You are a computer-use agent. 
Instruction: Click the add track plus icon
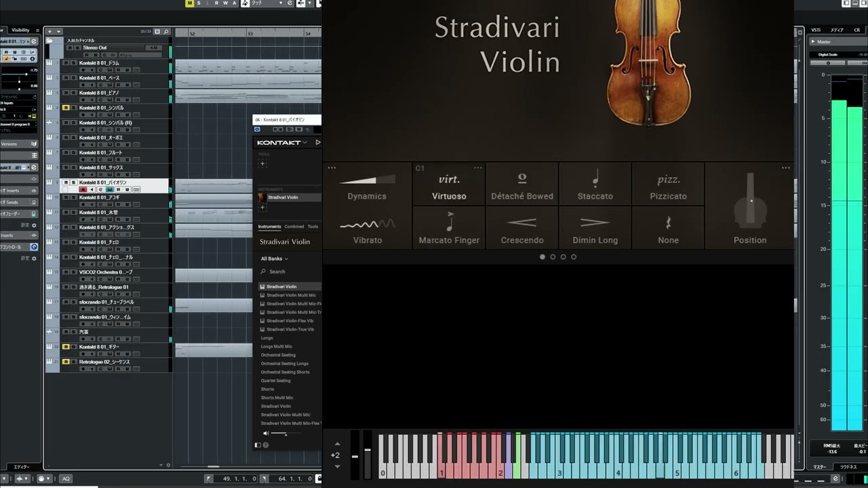click(50, 31)
